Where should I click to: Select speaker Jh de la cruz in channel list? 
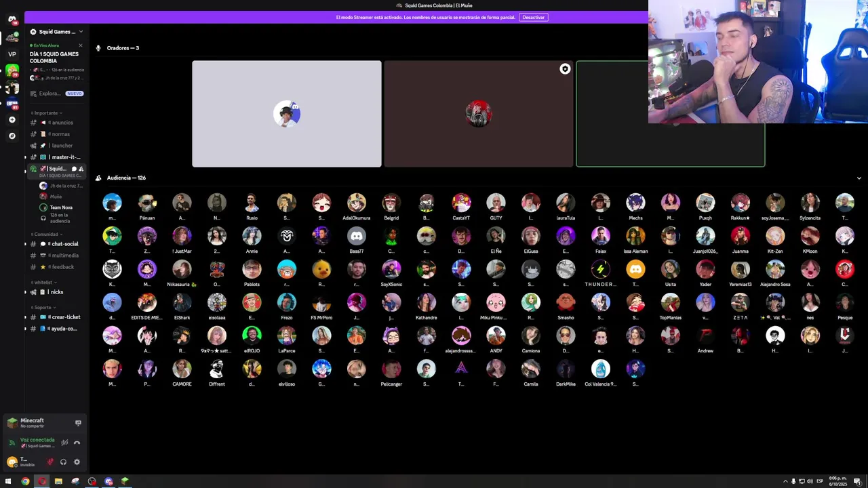point(61,186)
